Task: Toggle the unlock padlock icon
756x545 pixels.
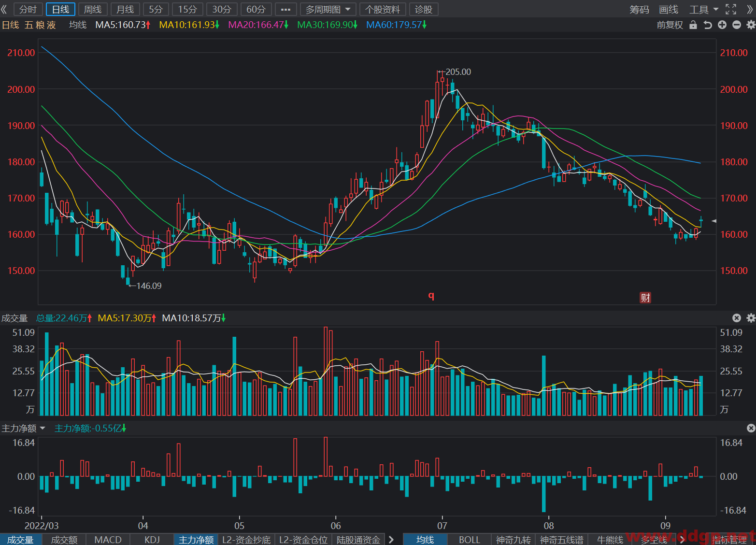Action: coord(693,25)
